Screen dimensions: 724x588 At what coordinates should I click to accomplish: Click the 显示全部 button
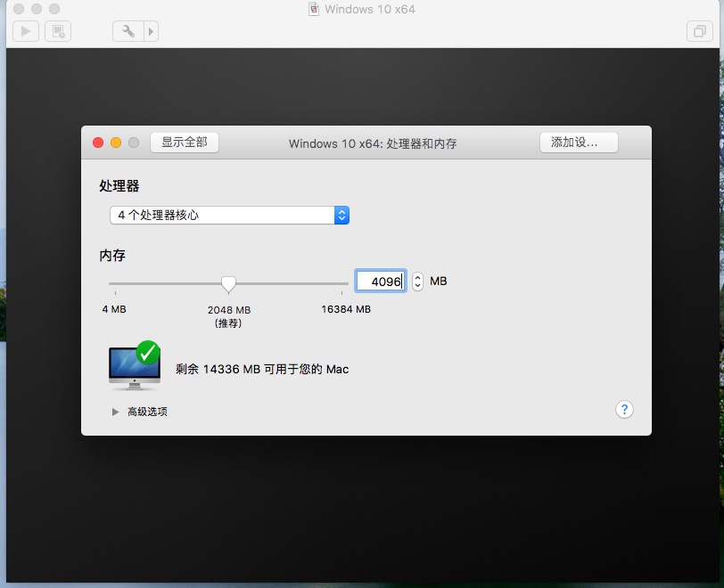click(184, 143)
